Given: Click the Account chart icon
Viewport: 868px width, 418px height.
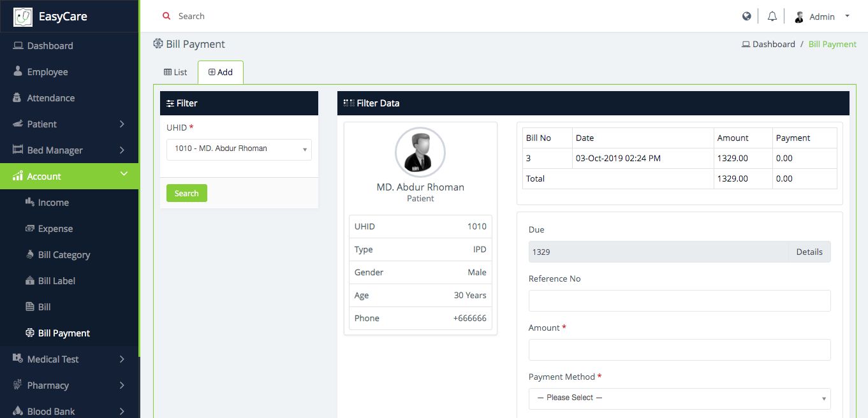Looking at the screenshot, I should tap(18, 176).
